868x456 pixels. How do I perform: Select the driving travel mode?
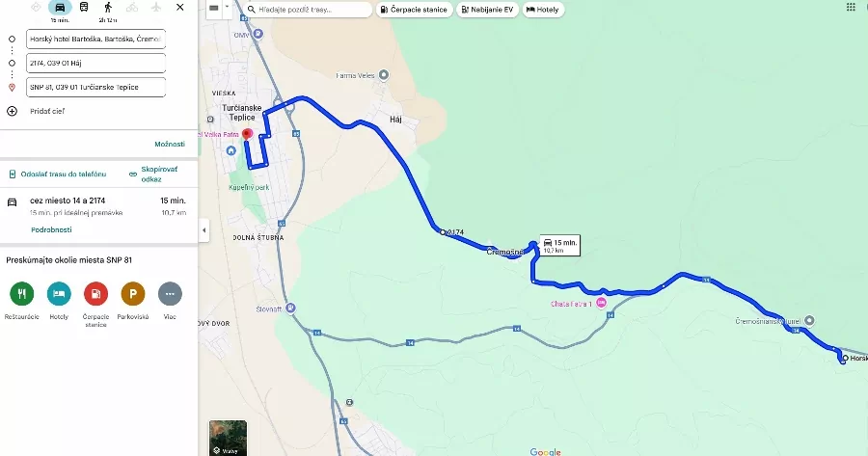(60, 7)
